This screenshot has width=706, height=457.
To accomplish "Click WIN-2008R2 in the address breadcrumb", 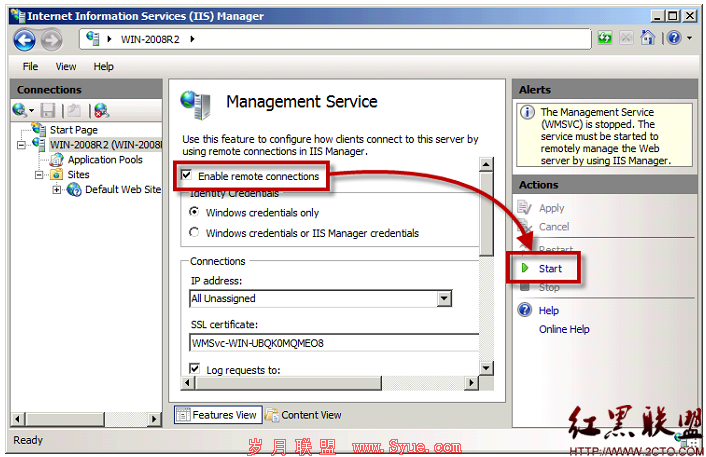I will [x=150, y=39].
